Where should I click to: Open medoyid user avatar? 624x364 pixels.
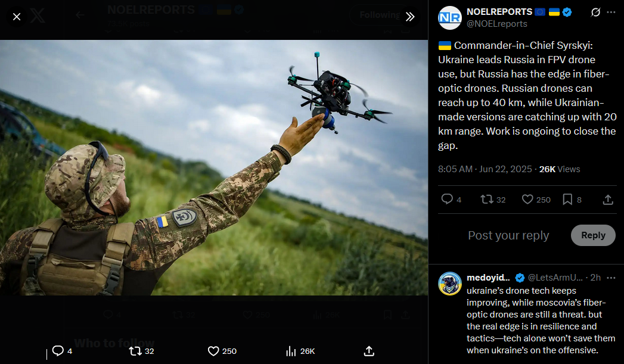[450, 284]
